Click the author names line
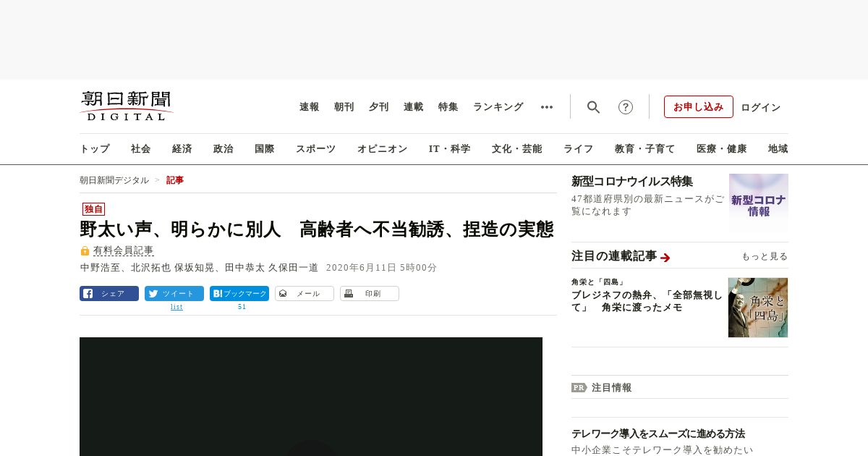The width and height of the screenshot is (868, 456). click(x=199, y=267)
